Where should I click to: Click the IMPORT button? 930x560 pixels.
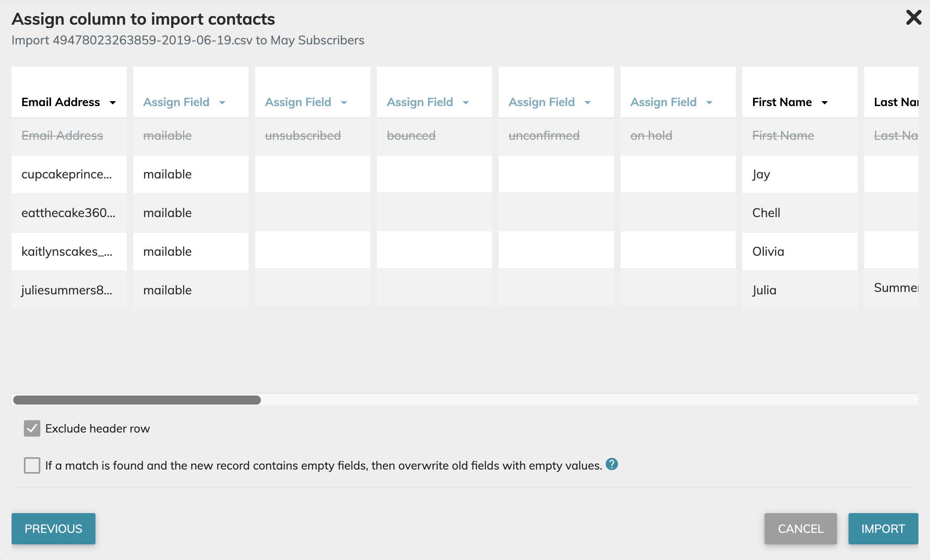pyautogui.click(x=883, y=528)
